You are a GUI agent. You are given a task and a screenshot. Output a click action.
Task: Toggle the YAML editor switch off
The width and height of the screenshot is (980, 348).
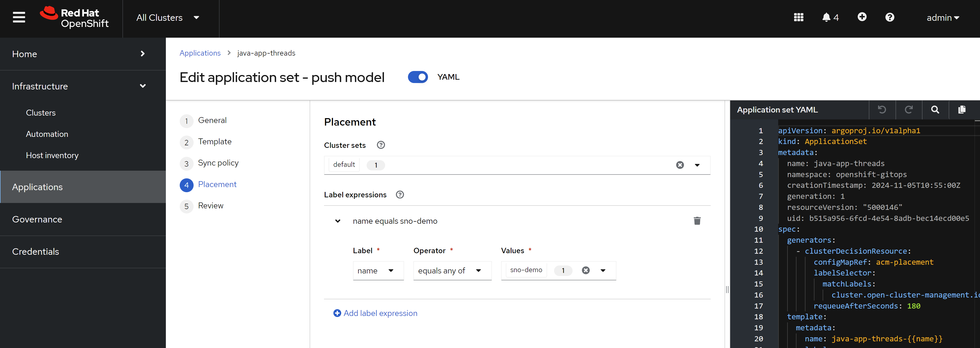pos(418,77)
